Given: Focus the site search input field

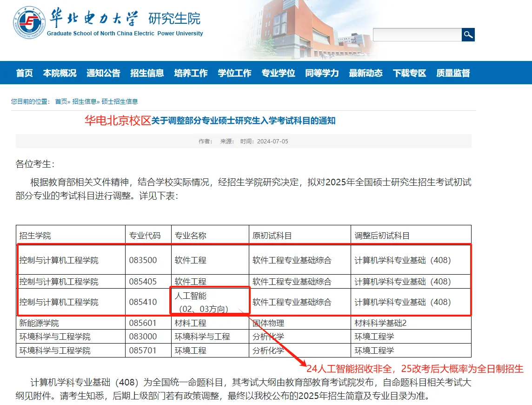Looking at the screenshot, I should (x=417, y=34).
